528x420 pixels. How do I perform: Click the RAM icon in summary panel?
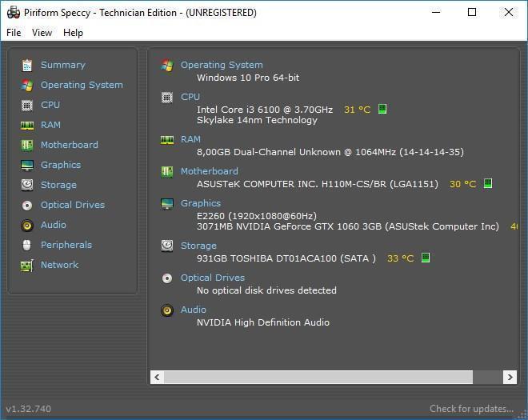click(x=167, y=140)
